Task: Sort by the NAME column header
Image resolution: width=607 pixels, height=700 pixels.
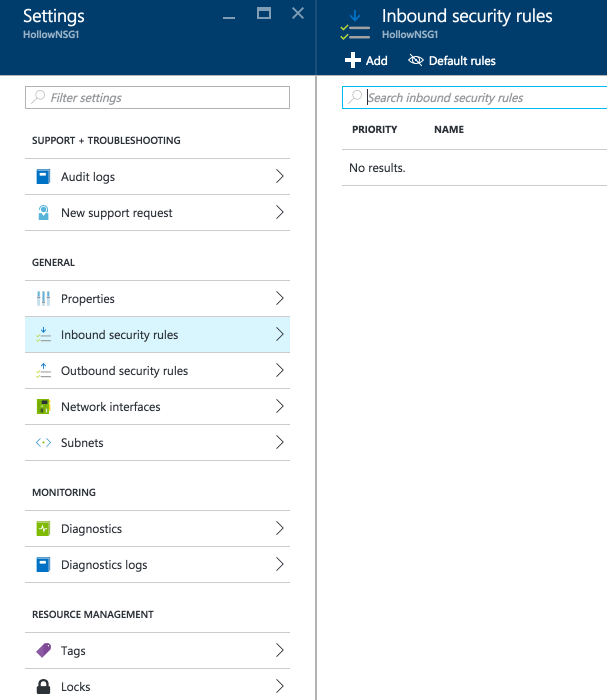Action: (x=448, y=129)
